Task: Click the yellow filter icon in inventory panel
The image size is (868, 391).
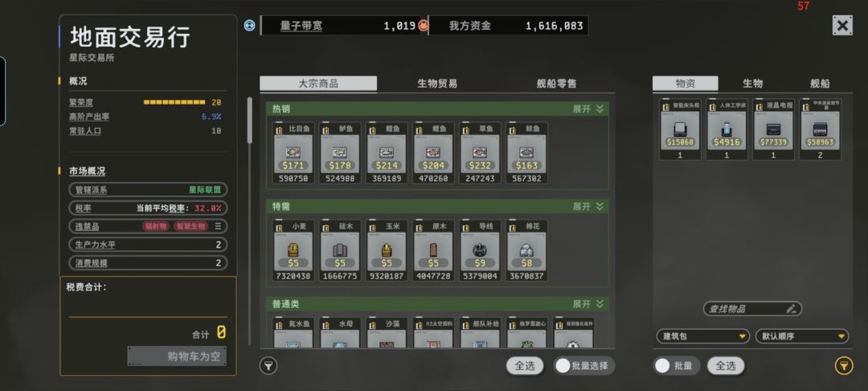Action: tap(843, 365)
